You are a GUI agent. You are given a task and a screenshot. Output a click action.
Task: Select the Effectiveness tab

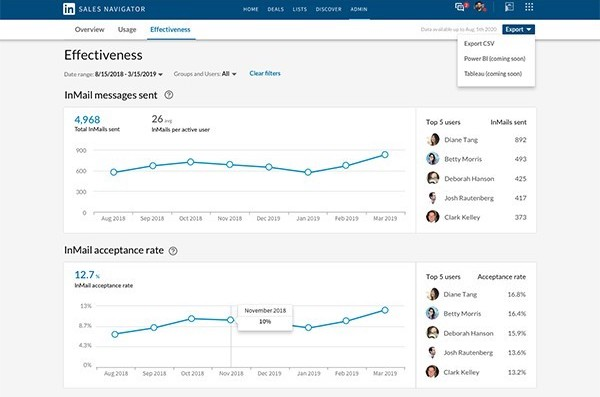[170, 29]
